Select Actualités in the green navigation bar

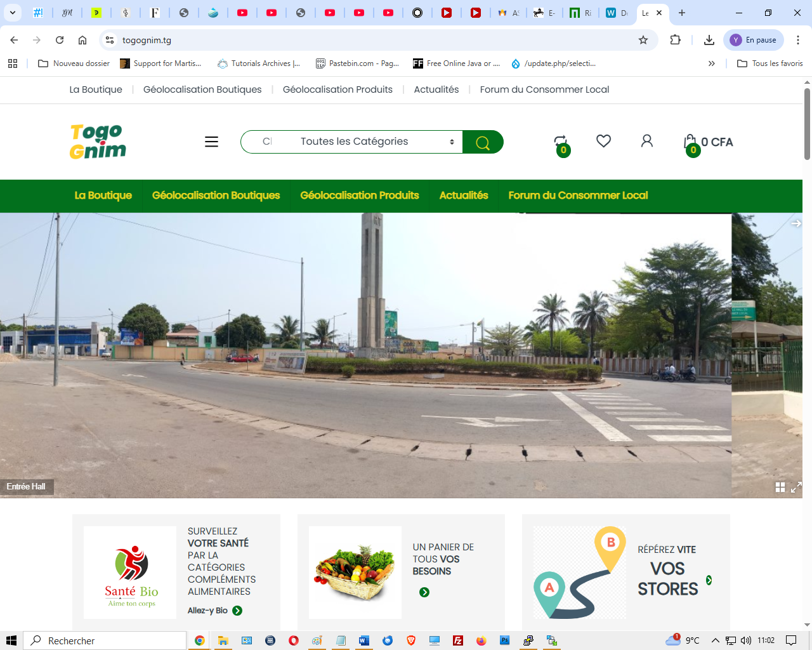coord(463,196)
